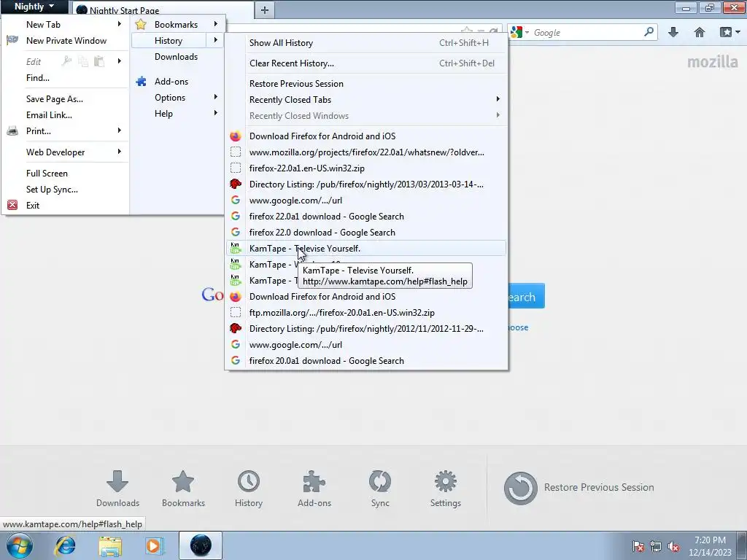
Task: Expand the Web Developer submenu arrow
Action: point(119,152)
